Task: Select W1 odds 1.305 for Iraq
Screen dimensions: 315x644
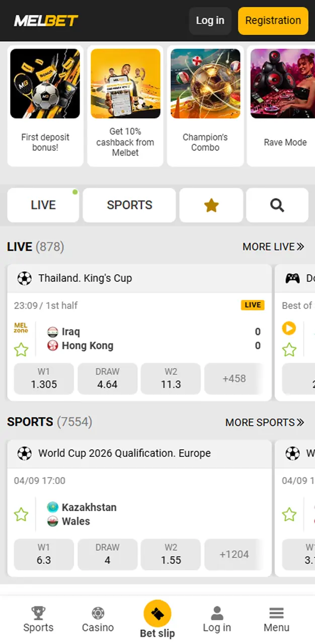Action: pyautogui.click(x=44, y=379)
